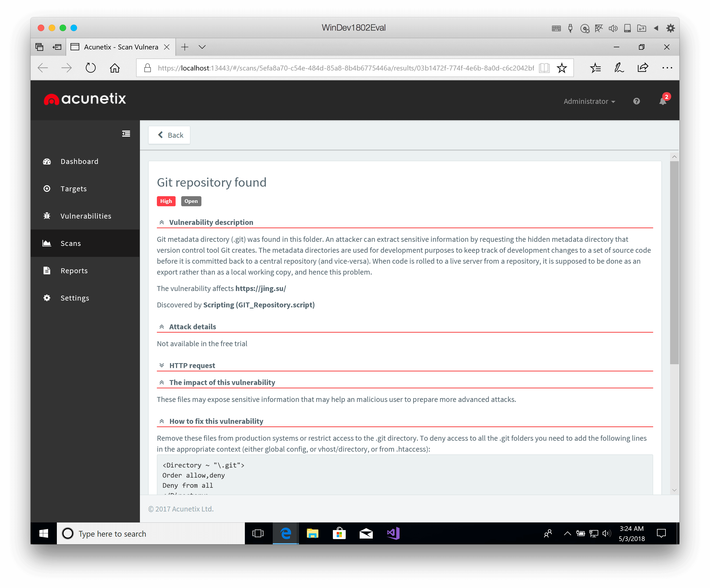Open the volume control in system tray
710x588 pixels.
606,533
